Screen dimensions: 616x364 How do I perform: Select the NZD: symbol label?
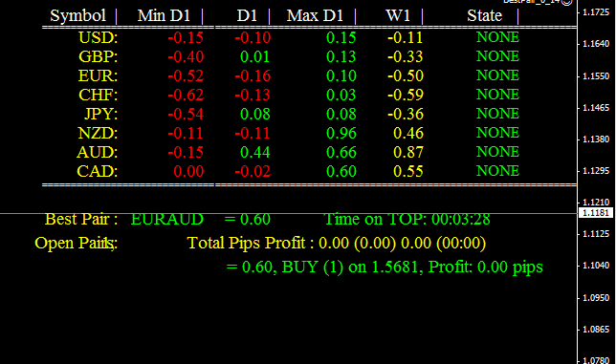click(x=98, y=134)
